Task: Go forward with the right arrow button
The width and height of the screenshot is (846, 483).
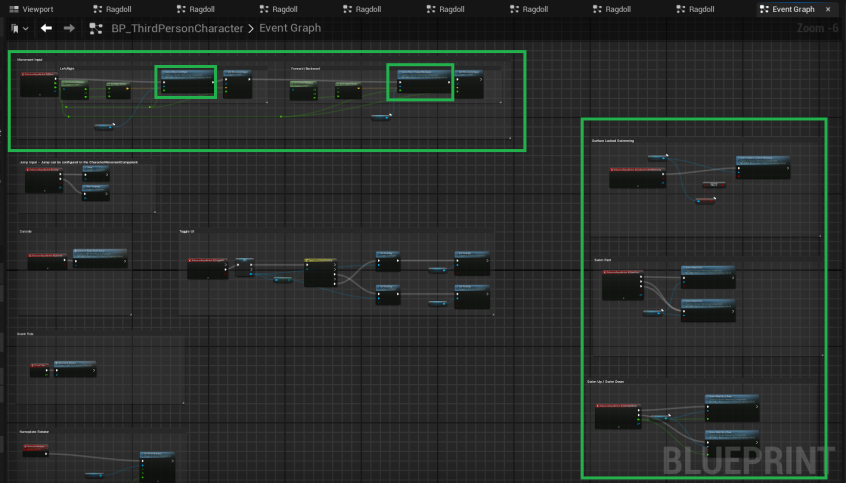Action: (69, 28)
